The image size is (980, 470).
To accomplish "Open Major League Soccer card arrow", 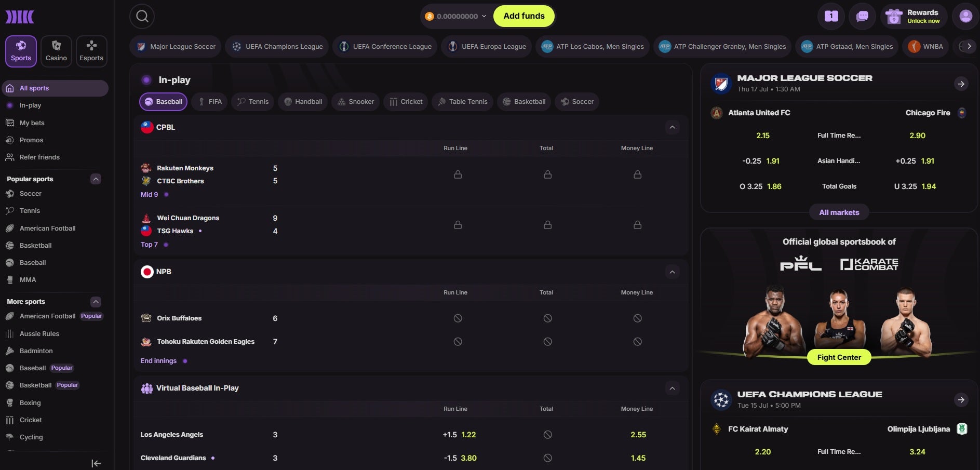I will click(961, 84).
